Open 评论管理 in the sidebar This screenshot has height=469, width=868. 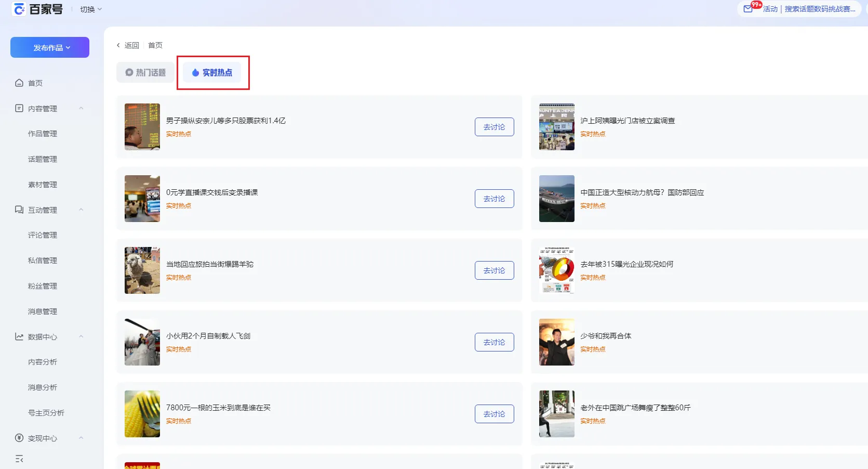click(43, 235)
